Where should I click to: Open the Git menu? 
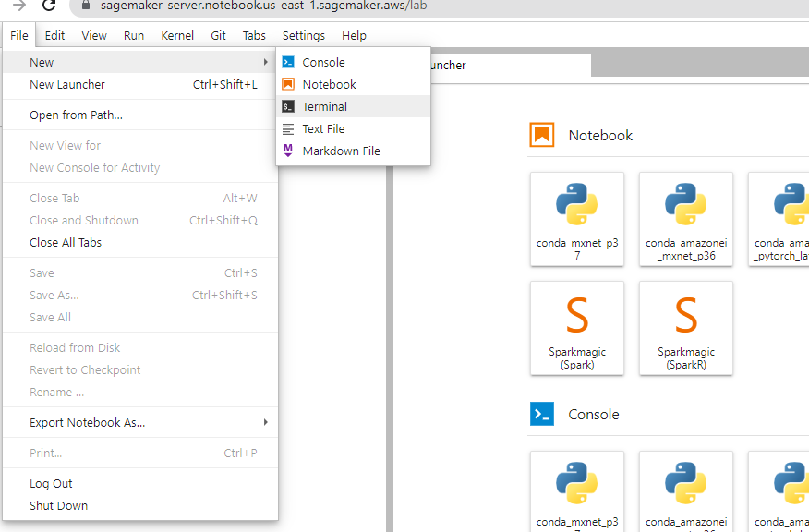pos(218,36)
